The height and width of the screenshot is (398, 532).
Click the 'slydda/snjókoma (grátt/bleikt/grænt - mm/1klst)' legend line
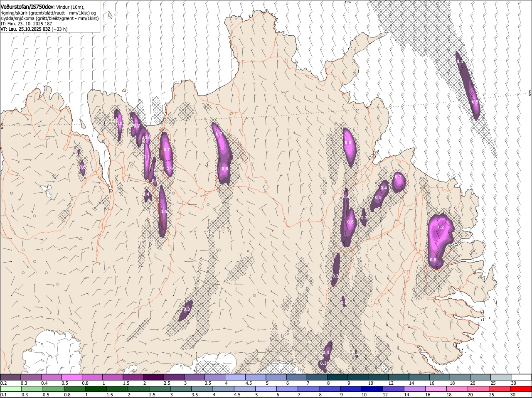point(49,18)
